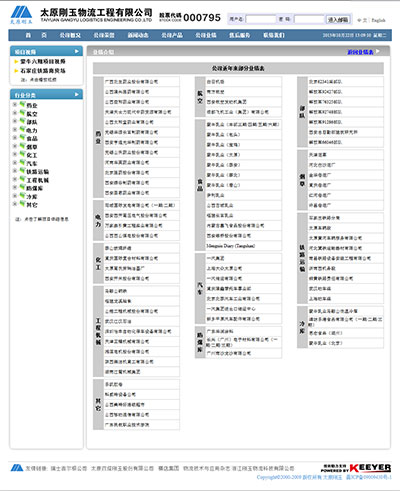Screen dimensions: 400x491
Task: Click the small blue logo in the footer
Action: click(x=17, y=468)
